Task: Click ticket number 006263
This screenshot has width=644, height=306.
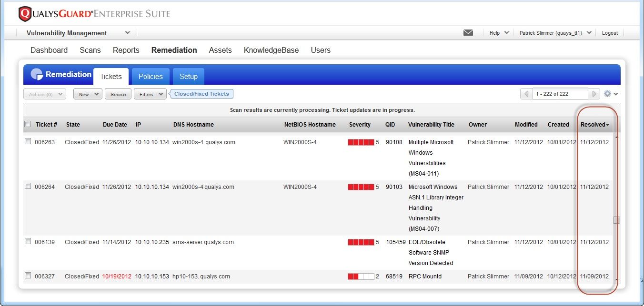Action: click(x=45, y=142)
